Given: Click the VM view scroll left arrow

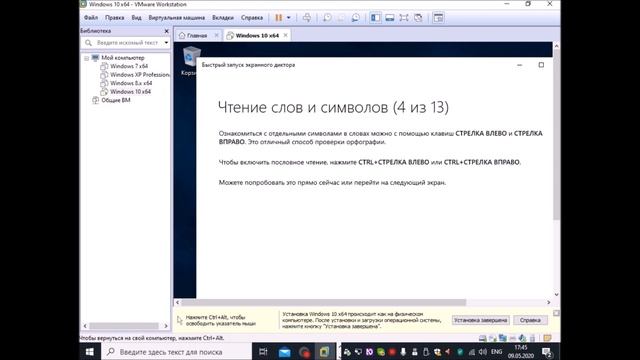Looking at the screenshot, I should 177,302.
